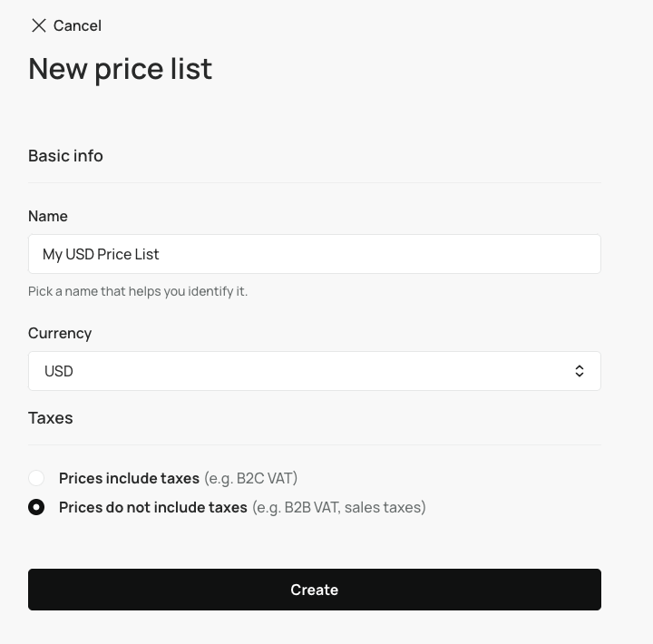Click the USD value in the currency selector
Screen dimensions: 653x644
coord(59,371)
